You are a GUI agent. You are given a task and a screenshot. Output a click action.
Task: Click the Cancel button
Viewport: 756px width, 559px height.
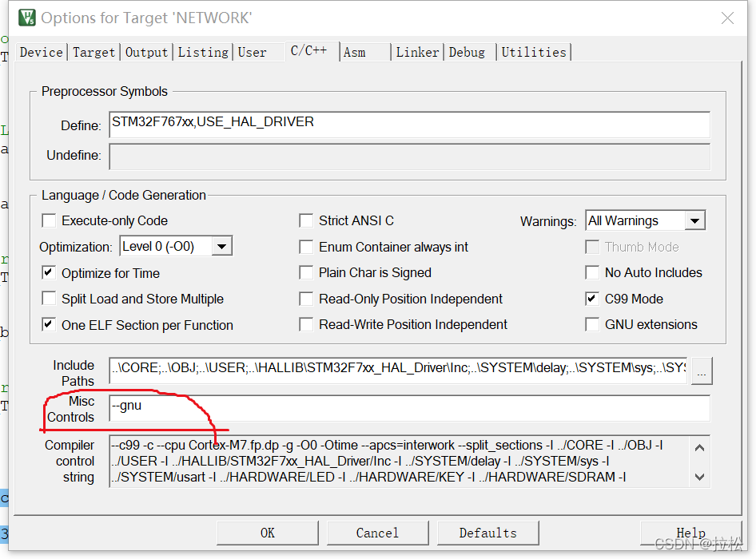[x=377, y=533]
